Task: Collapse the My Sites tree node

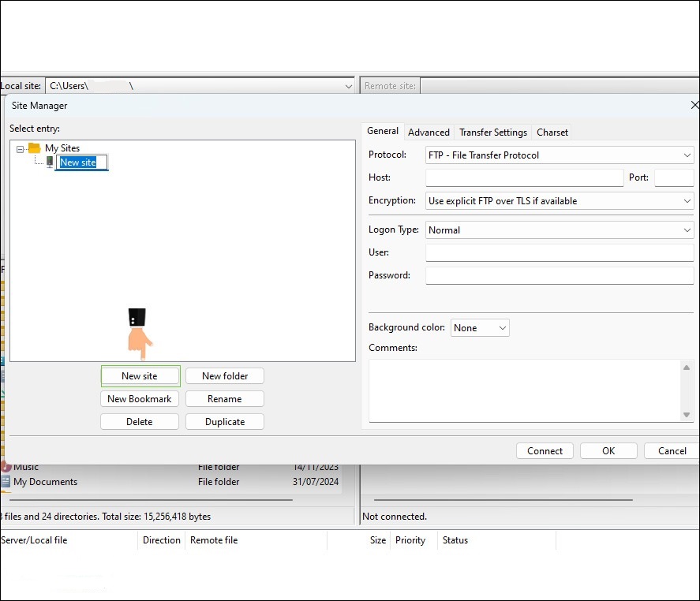Action: pos(21,148)
